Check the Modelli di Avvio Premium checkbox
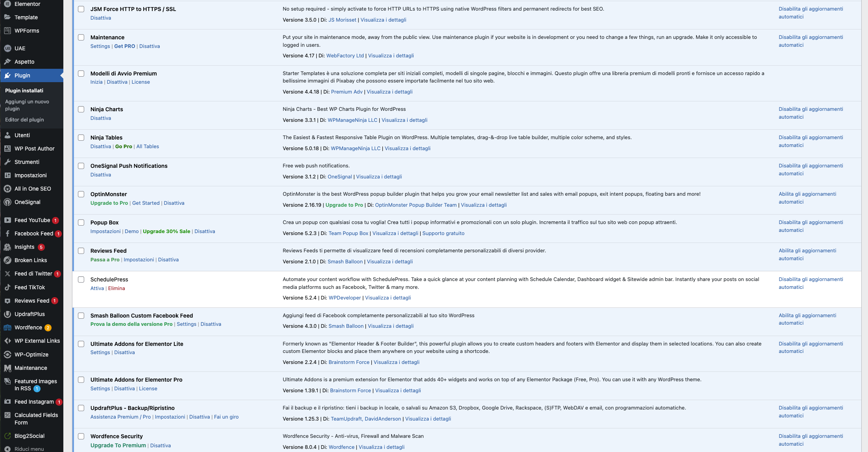The height and width of the screenshot is (452, 868). pos(81,73)
